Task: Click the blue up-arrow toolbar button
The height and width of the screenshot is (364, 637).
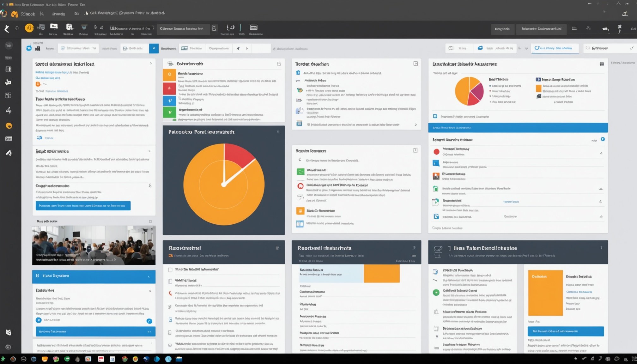Action: 154,48
